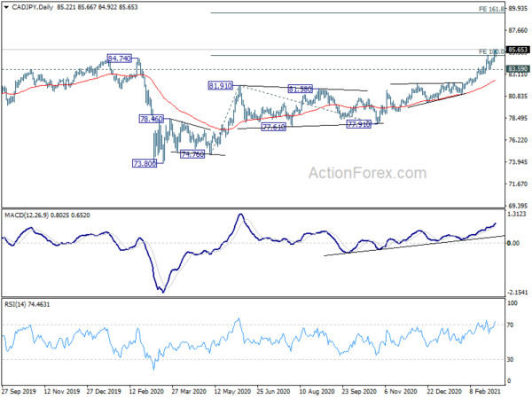Select the 74.760 price label
The height and width of the screenshot is (399, 532).
[192, 154]
